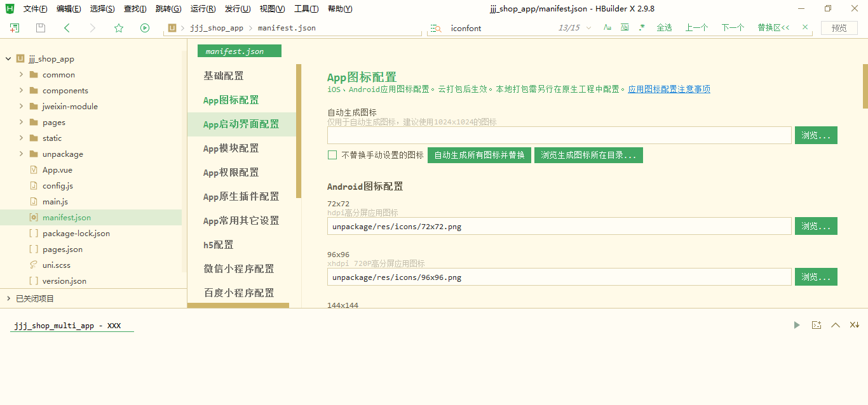Click the save file disk icon
This screenshot has width=868, height=405.
pos(41,28)
